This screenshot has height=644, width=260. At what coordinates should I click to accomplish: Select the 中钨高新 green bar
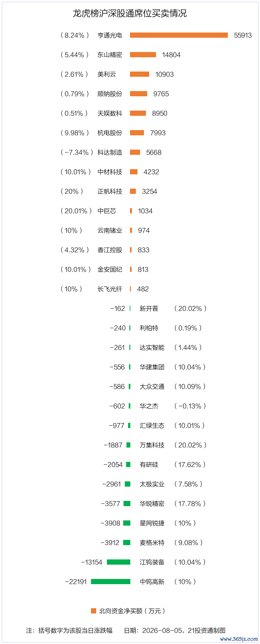pyautogui.click(x=110, y=582)
